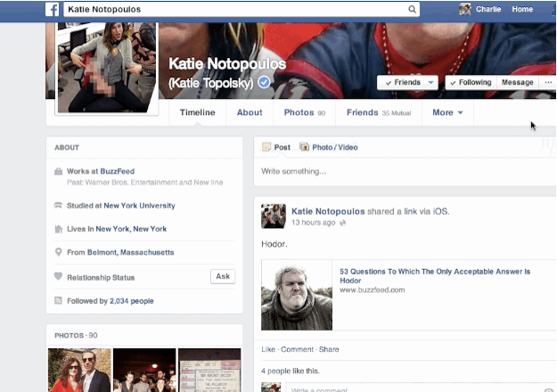Open the Photos 90 tab

[305, 112]
